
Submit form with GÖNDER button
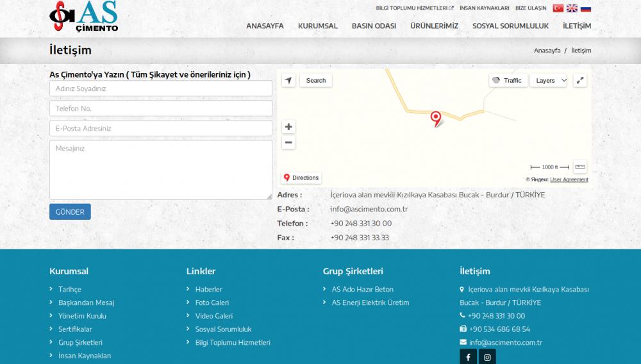coord(70,211)
